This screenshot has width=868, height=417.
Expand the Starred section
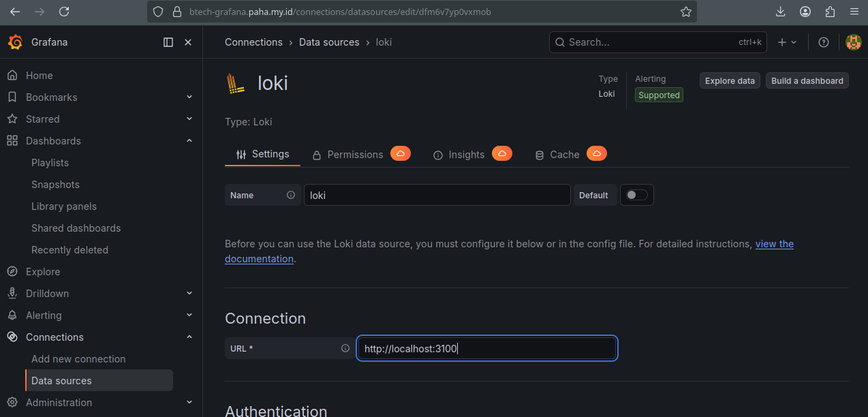[x=189, y=119]
